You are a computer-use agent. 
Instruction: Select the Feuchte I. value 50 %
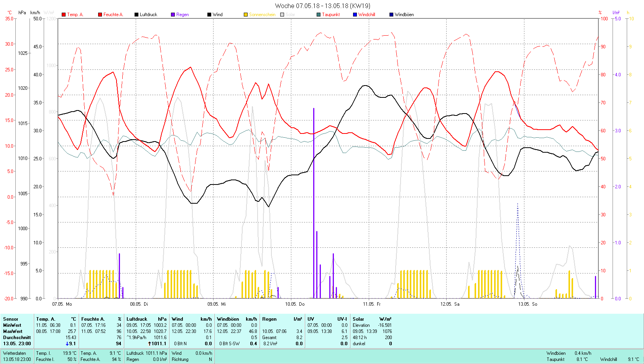pos(72,359)
